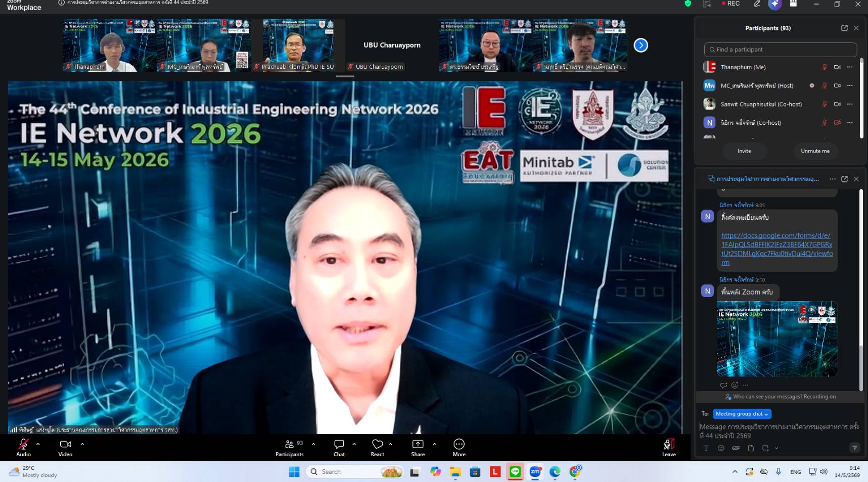Toggle Sanwit Chuaphisutkul's camera icon
The width and height of the screenshot is (868, 482).
(837, 104)
